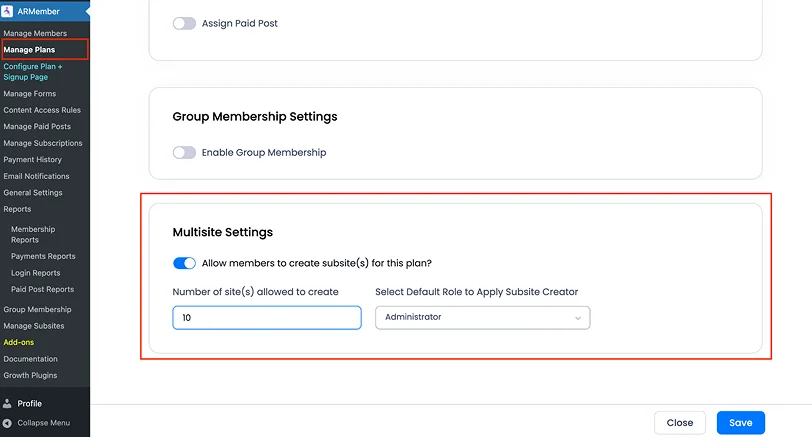Turn on Enable Group Membership switch
This screenshot has width=812, height=437.
(184, 153)
